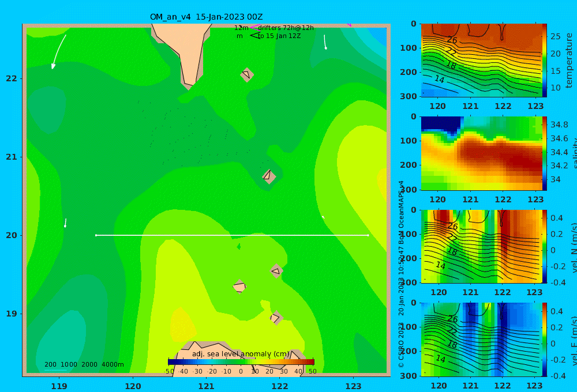
Task: Click depth tick 100 on temperature panel
Action: click(x=409, y=48)
